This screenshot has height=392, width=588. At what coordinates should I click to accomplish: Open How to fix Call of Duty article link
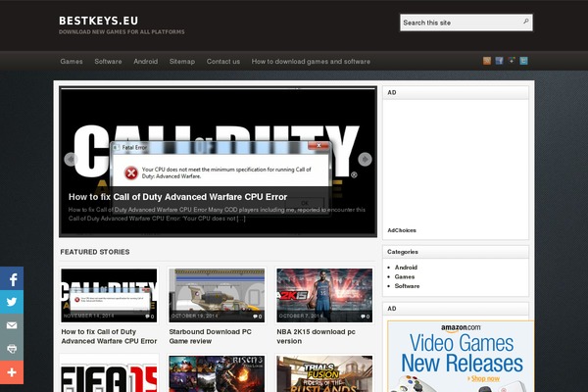(x=109, y=336)
